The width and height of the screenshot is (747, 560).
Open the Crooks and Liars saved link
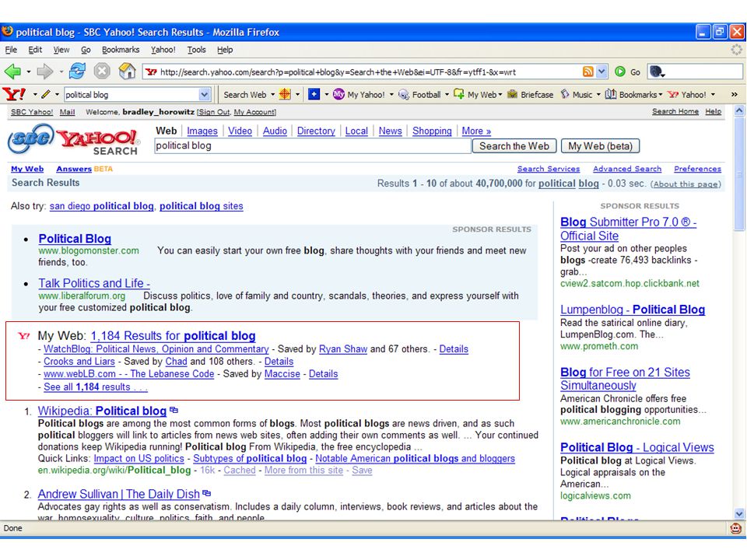79,362
